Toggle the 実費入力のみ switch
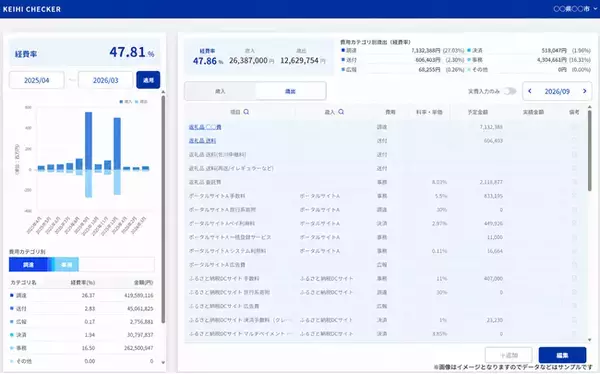Screen dimensions: 600x374 (510, 91)
